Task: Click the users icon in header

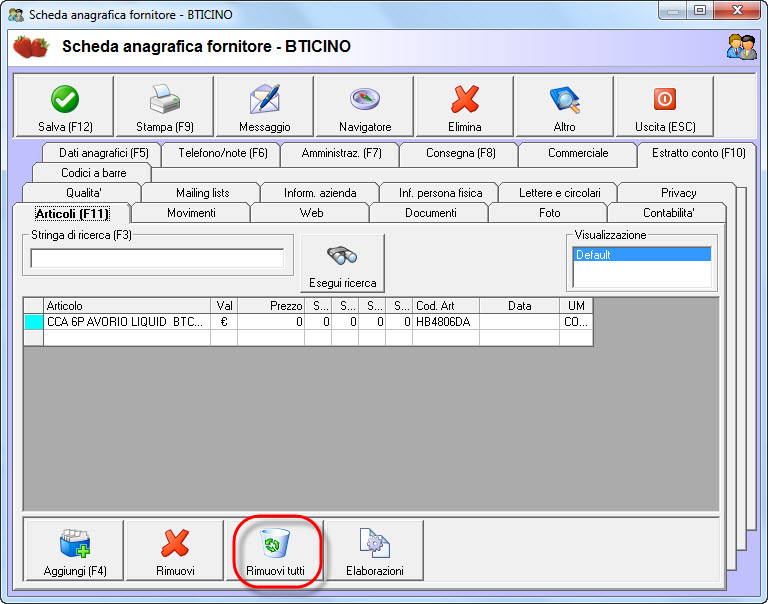Action: point(742,47)
